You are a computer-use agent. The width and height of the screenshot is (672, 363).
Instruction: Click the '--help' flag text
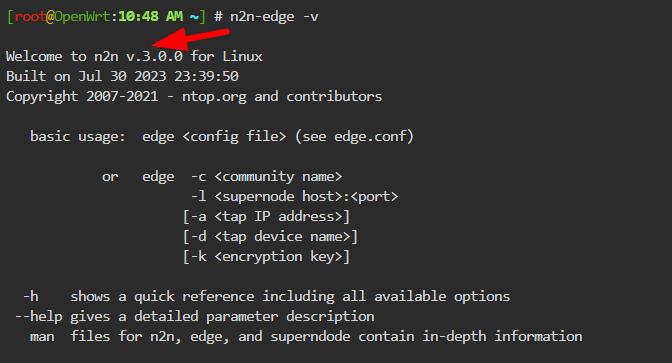click(x=39, y=317)
